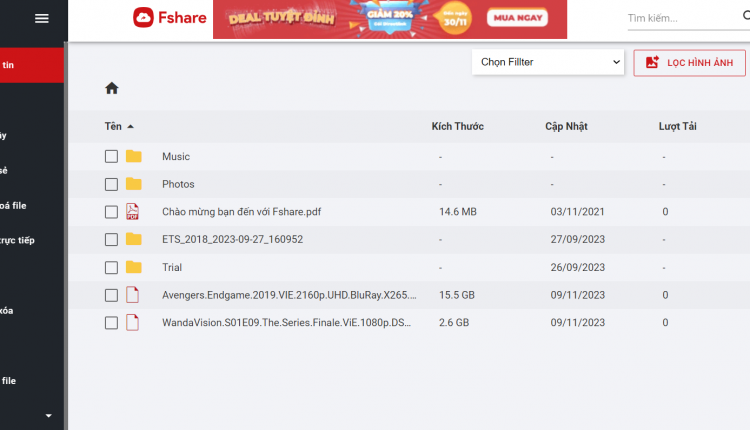
Task: Click the 14.6 MB size cell
Action: point(458,212)
